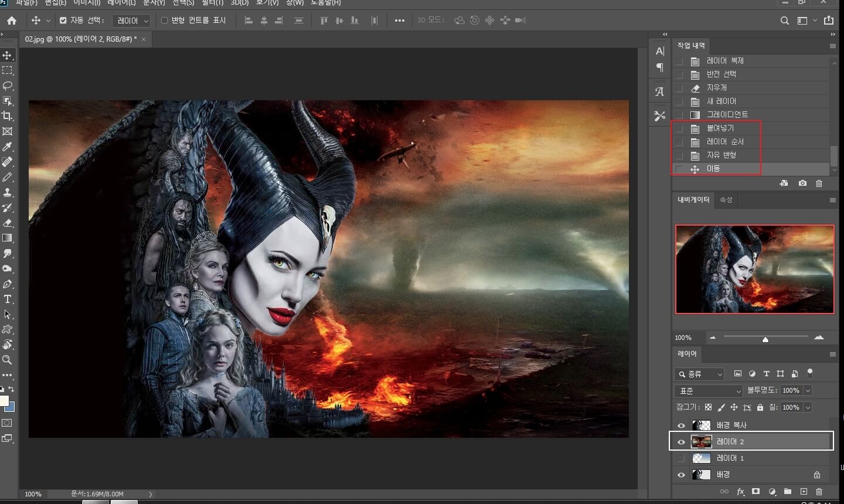This screenshot has width=844, height=504.
Task: Pick the Eyedropper tool
Action: 8,147
